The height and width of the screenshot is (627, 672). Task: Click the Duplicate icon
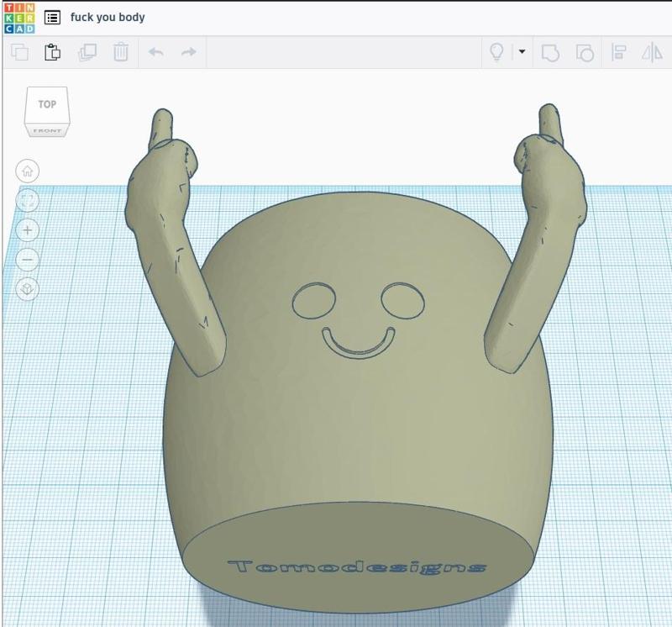click(x=87, y=52)
